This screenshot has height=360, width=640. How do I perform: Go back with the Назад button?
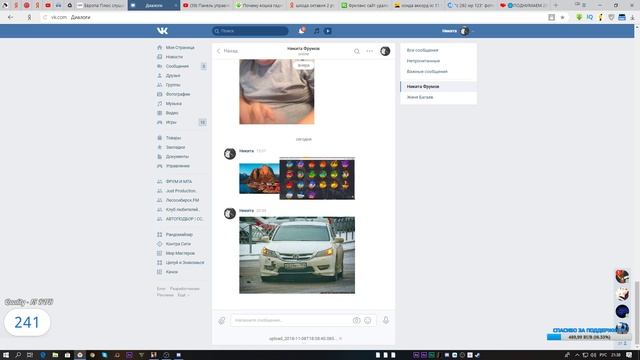(x=227, y=51)
